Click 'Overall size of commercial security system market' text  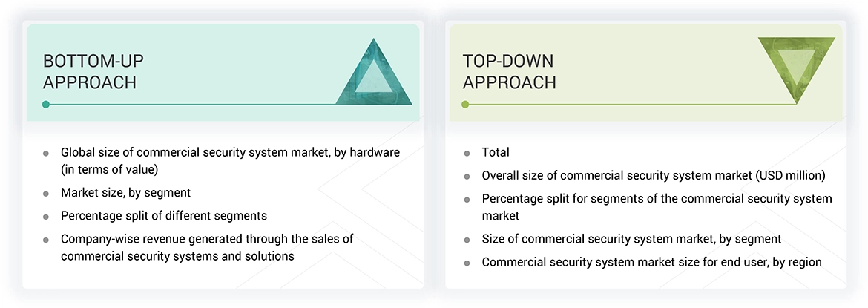click(x=653, y=176)
